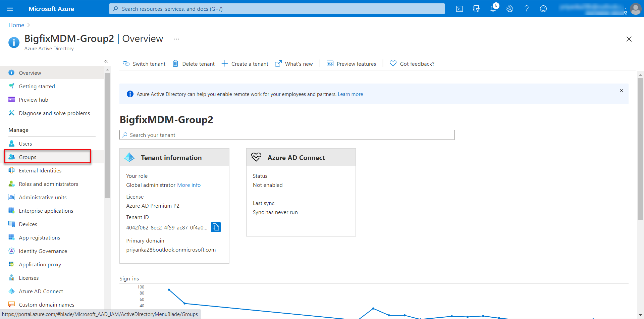
Task: Click the 'Sync has never run' text
Action: (275, 212)
